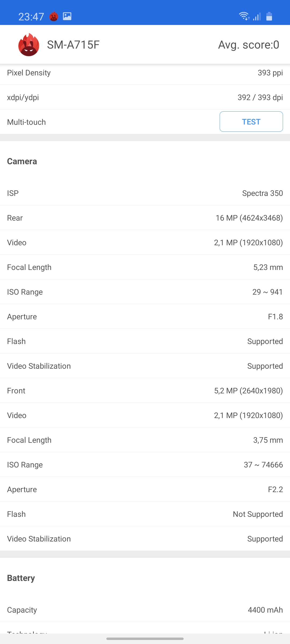Tap the picture notification icon in status bar
290x644 pixels.
point(67,16)
